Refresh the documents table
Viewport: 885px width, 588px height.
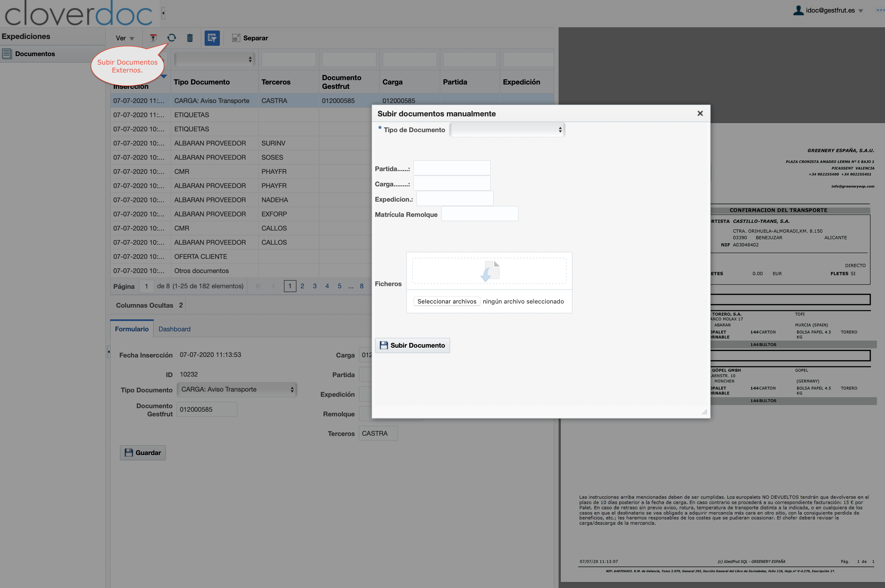tap(171, 38)
